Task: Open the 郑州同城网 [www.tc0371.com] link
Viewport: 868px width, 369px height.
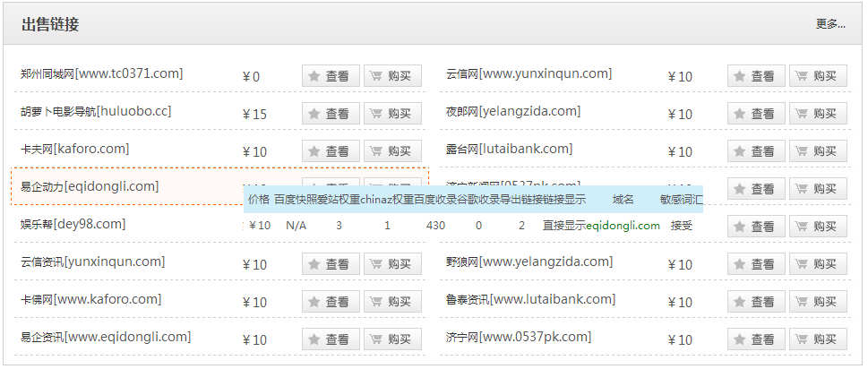Action: 101,74
